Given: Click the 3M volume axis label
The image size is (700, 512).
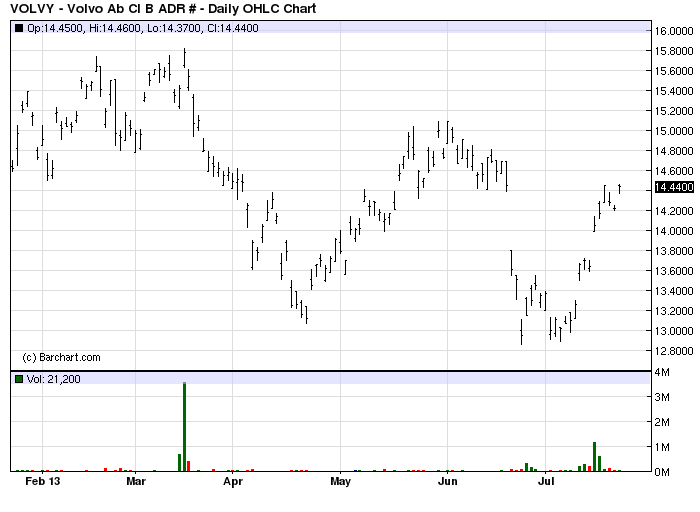Looking at the screenshot, I should coord(662,397).
